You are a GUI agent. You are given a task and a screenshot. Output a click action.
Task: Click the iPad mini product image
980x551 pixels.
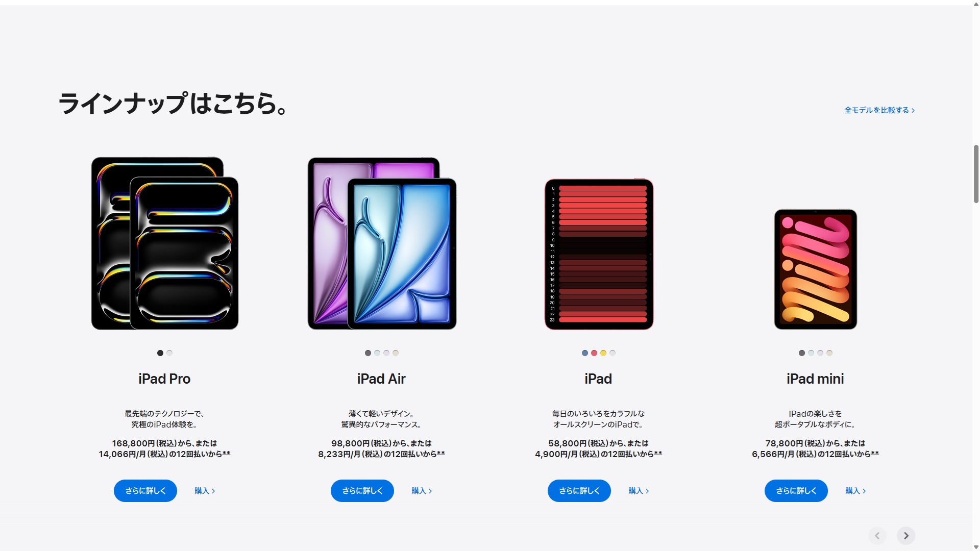pos(816,269)
